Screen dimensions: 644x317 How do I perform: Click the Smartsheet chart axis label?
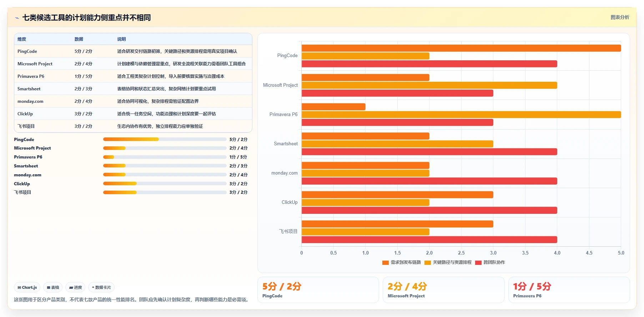286,144
